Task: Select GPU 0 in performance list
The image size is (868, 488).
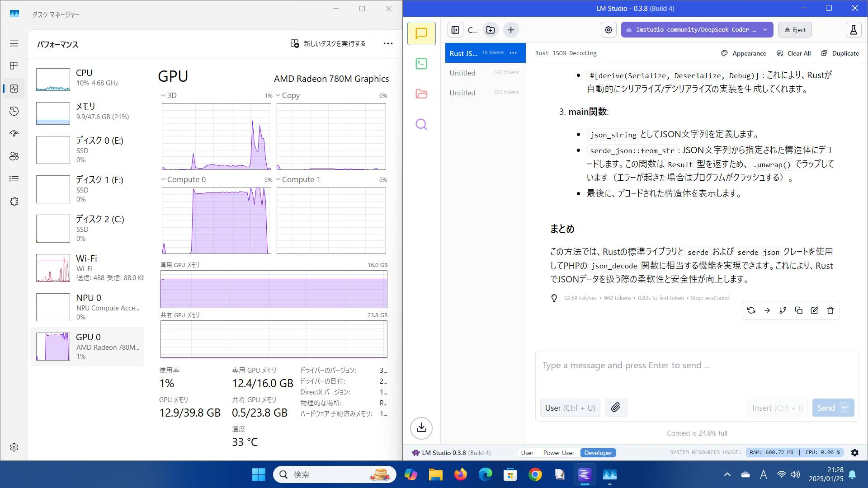Action: pyautogui.click(x=87, y=346)
